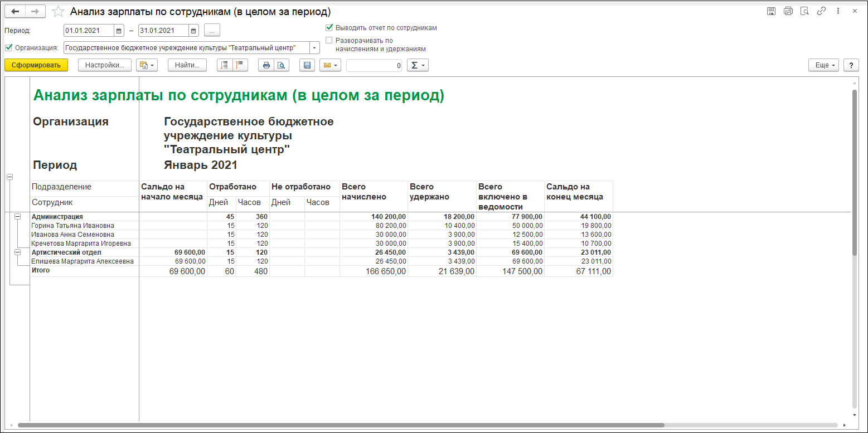This screenshot has height=433, width=868.
Task: Click the sum value field showing 0
Action: [374, 65]
